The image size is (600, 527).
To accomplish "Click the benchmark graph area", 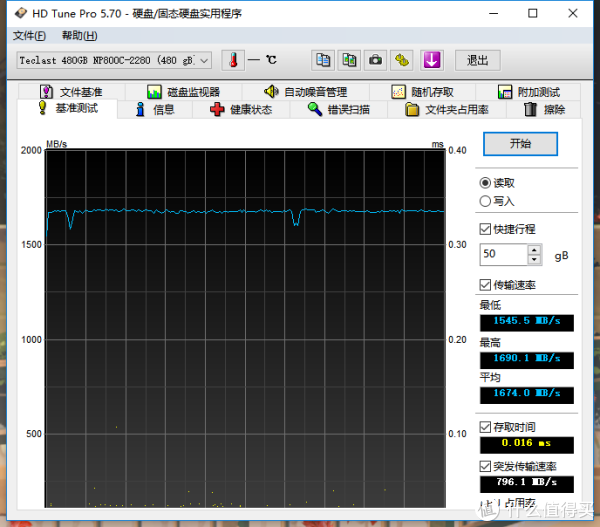I will tap(245, 328).
